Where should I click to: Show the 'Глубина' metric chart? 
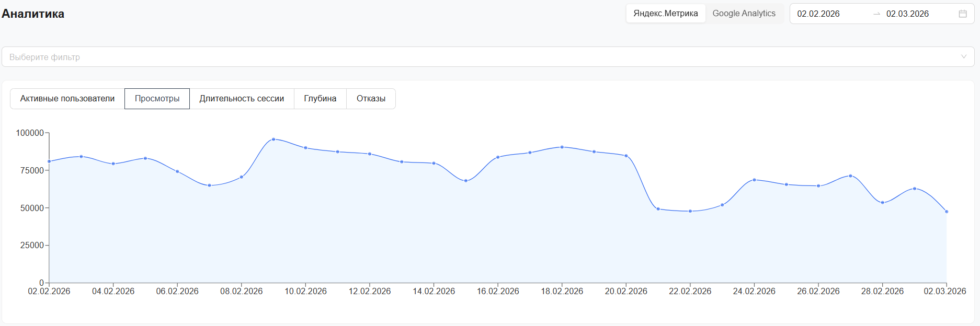click(x=320, y=99)
